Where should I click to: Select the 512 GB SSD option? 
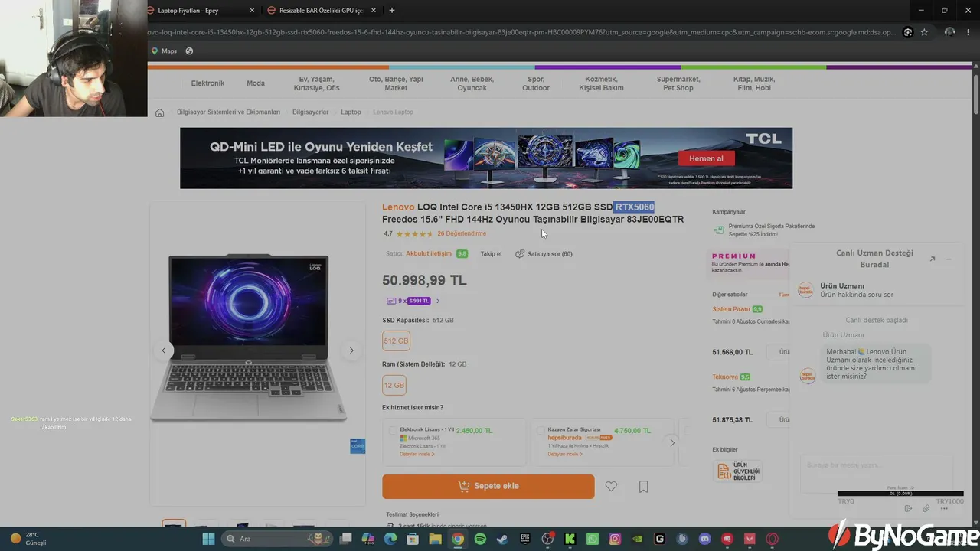point(397,341)
